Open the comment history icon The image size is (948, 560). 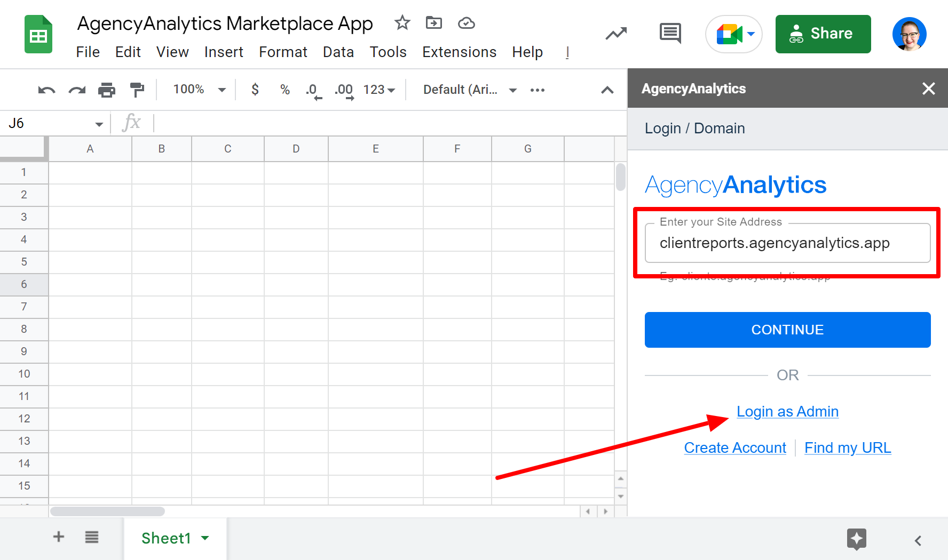point(670,34)
